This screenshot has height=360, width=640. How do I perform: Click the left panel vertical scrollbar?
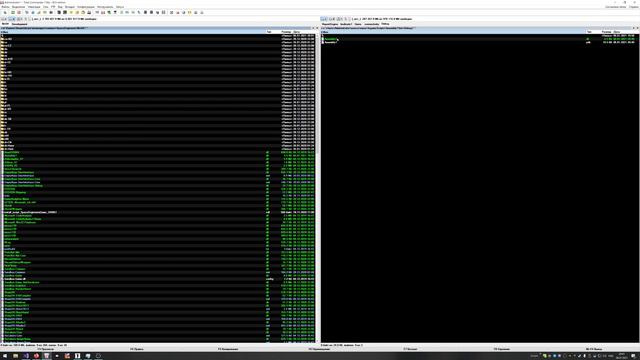click(317, 188)
